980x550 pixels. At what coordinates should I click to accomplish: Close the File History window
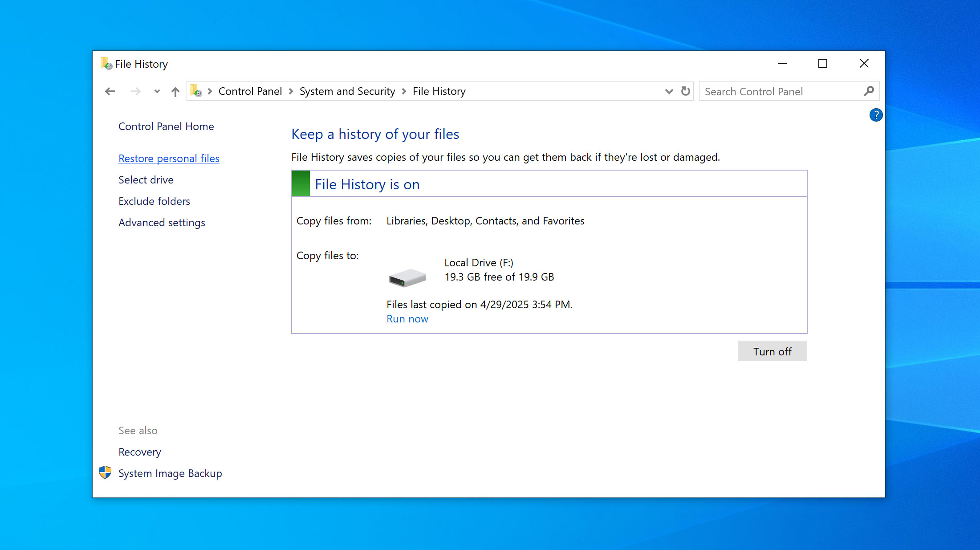pyautogui.click(x=864, y=63)
